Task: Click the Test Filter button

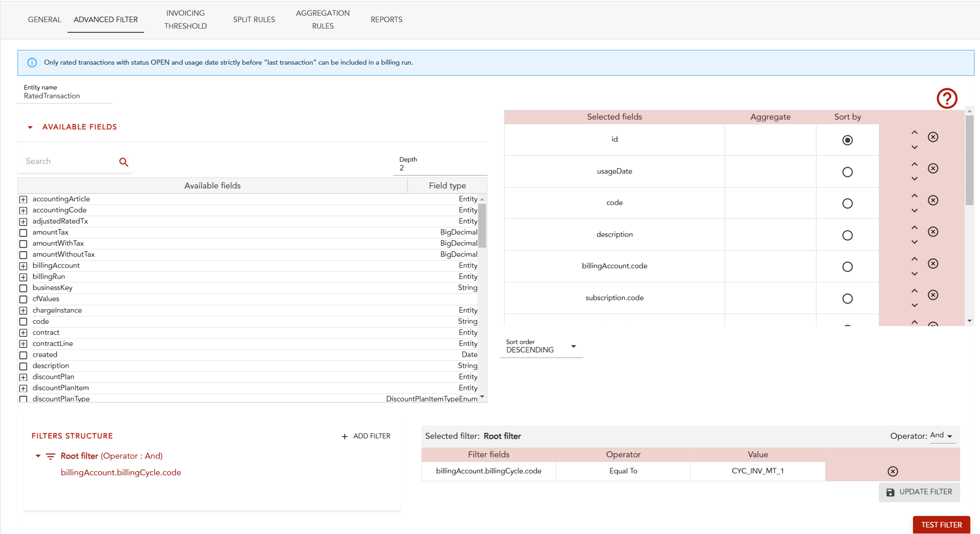Action: pyautogui.click(x=941, y=525)
